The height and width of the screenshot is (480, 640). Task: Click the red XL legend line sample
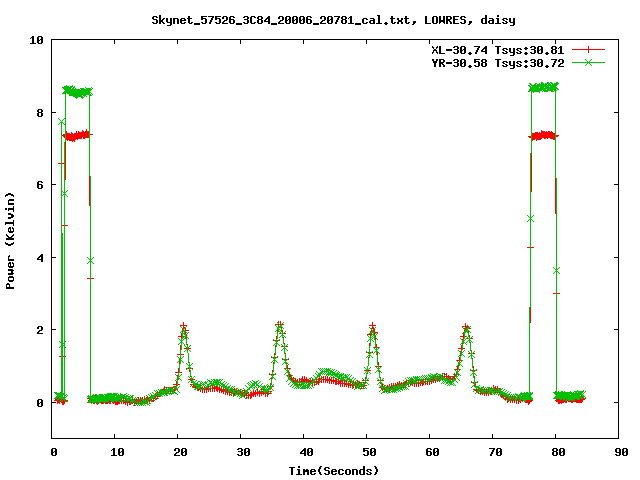588,50
